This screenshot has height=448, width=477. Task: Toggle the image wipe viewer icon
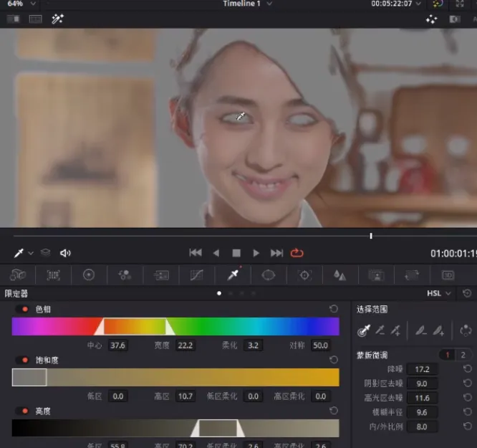pyautogui.click(x=14, y=19)
